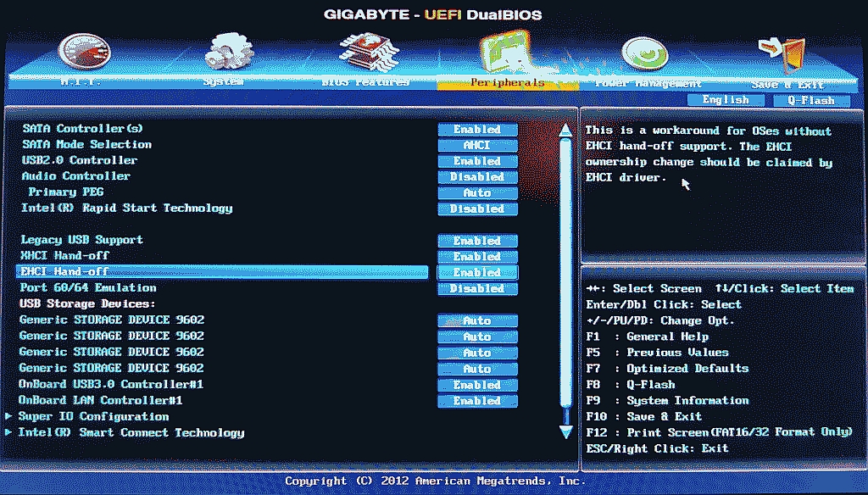The image size is (868, 495).
Task: Launch the Q-Flash button
Action: point(811,100)
